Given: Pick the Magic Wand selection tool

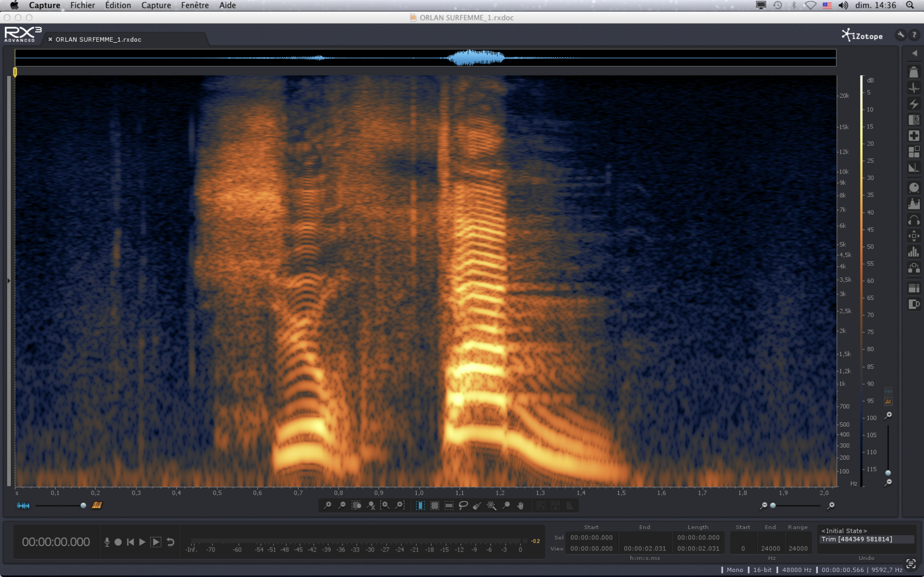Looking at the screenshot, I should point(491,505).
